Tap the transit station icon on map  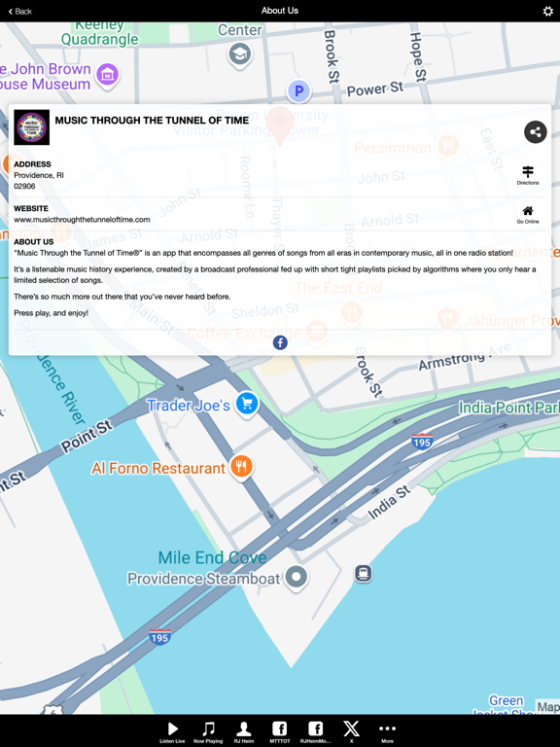363,573
